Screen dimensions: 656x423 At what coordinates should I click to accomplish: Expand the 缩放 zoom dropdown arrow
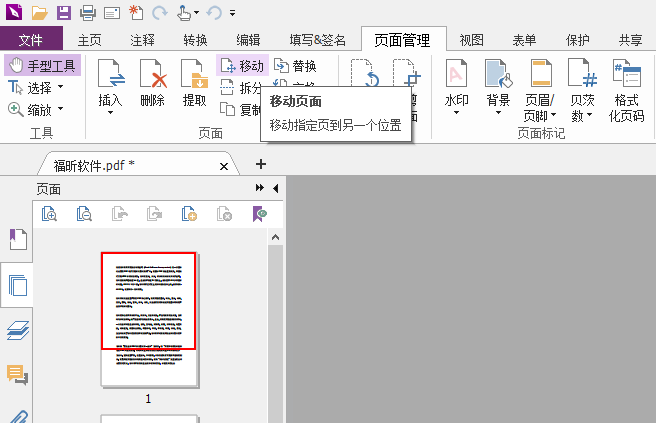pos(61,109)
